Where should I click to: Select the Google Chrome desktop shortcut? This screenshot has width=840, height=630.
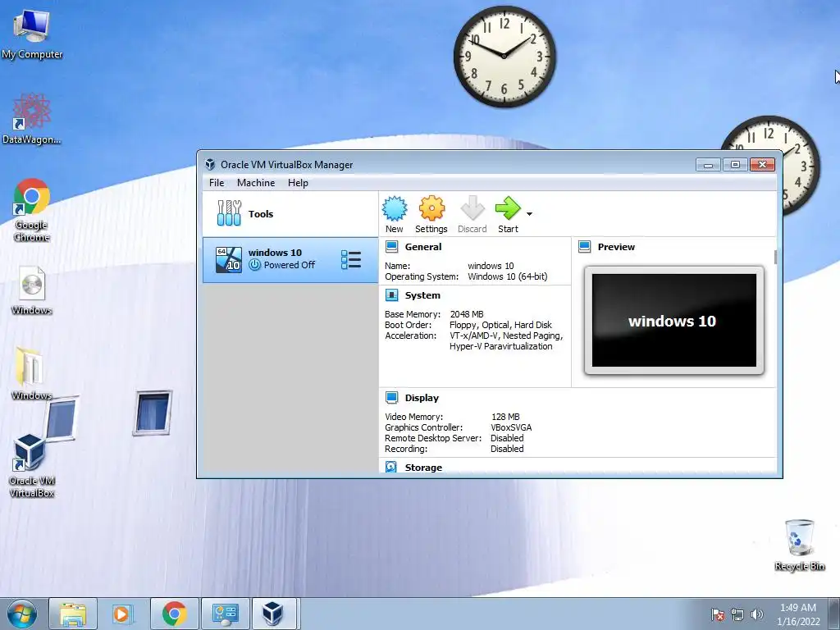pos(32,210)
